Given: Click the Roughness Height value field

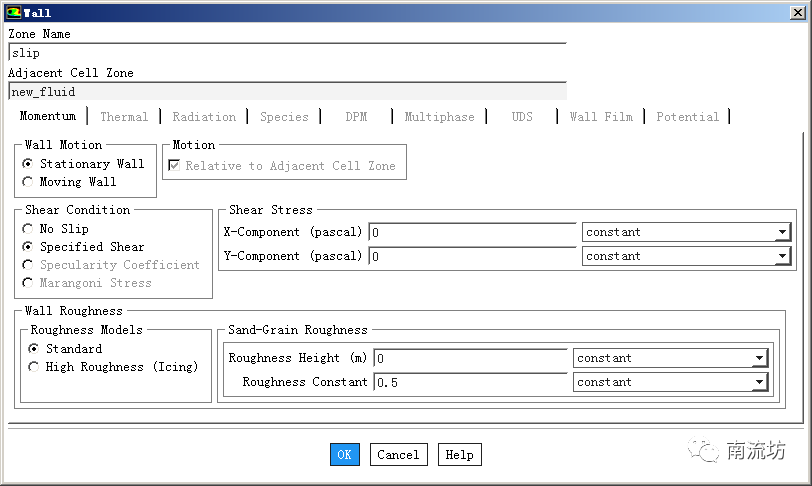Looking at the screenshot, I should click(470, 359).
